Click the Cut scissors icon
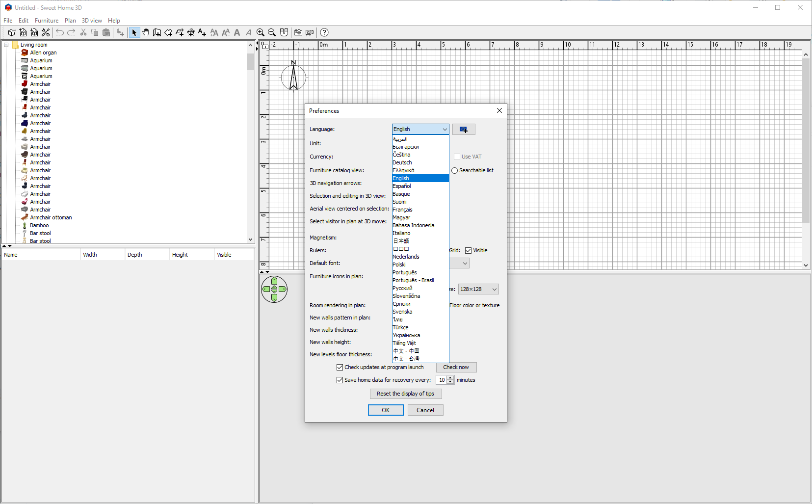 tap(83, 32)
